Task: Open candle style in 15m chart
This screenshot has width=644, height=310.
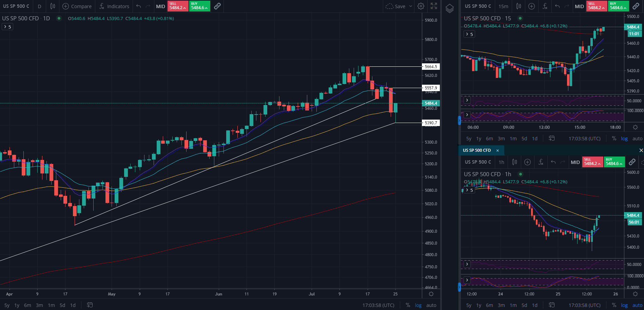Action: click(x=519, y=6)
